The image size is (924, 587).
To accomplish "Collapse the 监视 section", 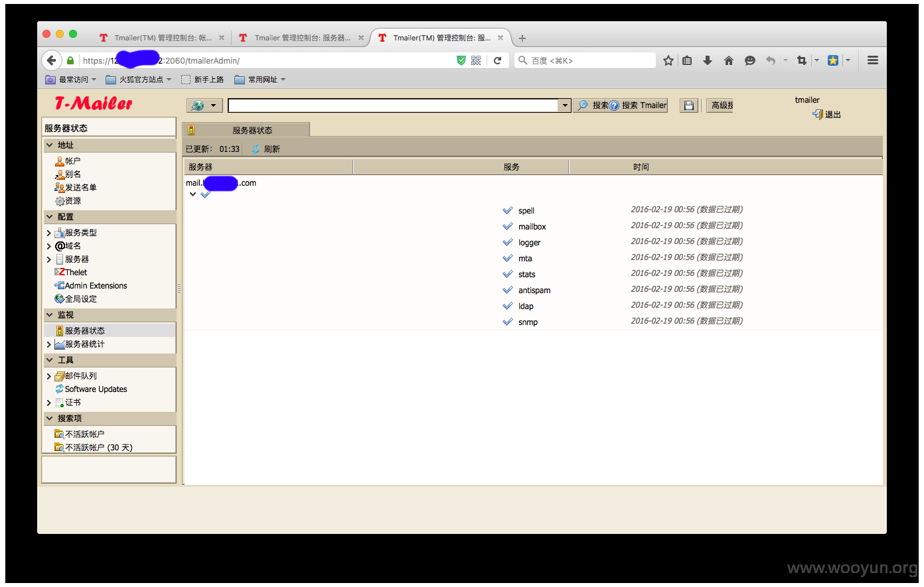I will 49,314.
